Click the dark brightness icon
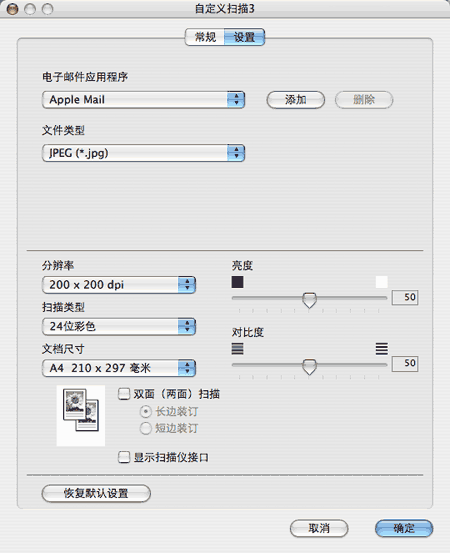Viewport: 450px width, 553px height. tap(237, 282)
